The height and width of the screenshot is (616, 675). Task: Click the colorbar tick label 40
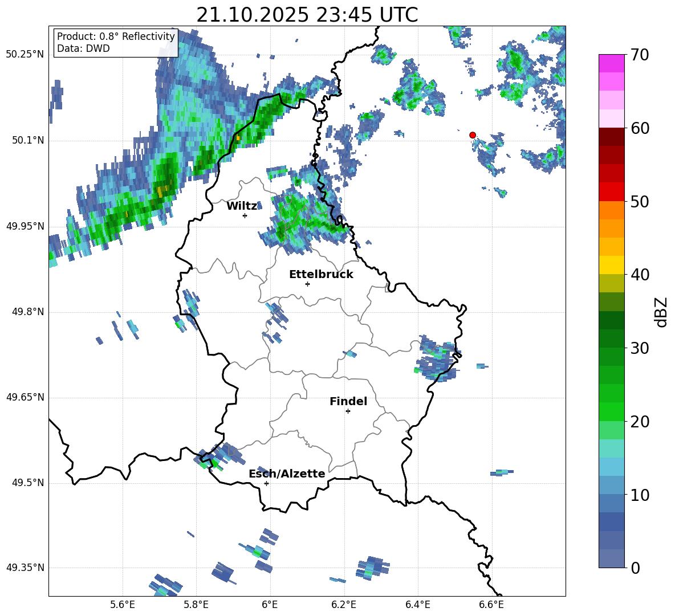click(x=640, y=275)
